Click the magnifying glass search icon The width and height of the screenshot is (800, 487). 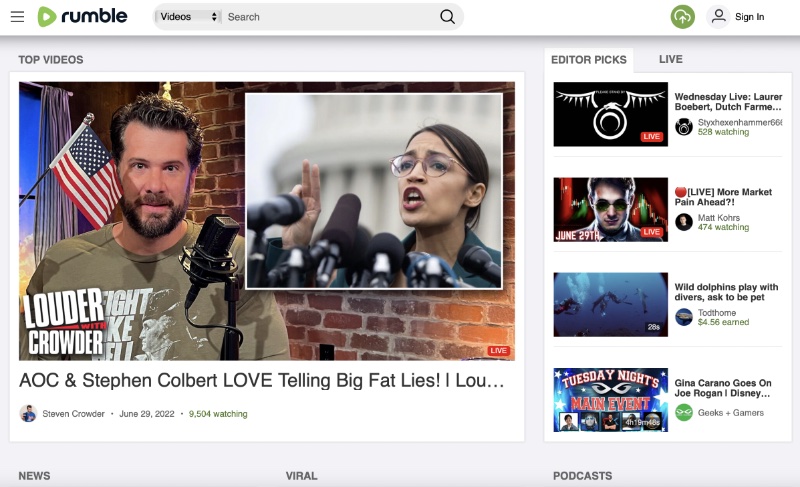click(x=447, y=17)
